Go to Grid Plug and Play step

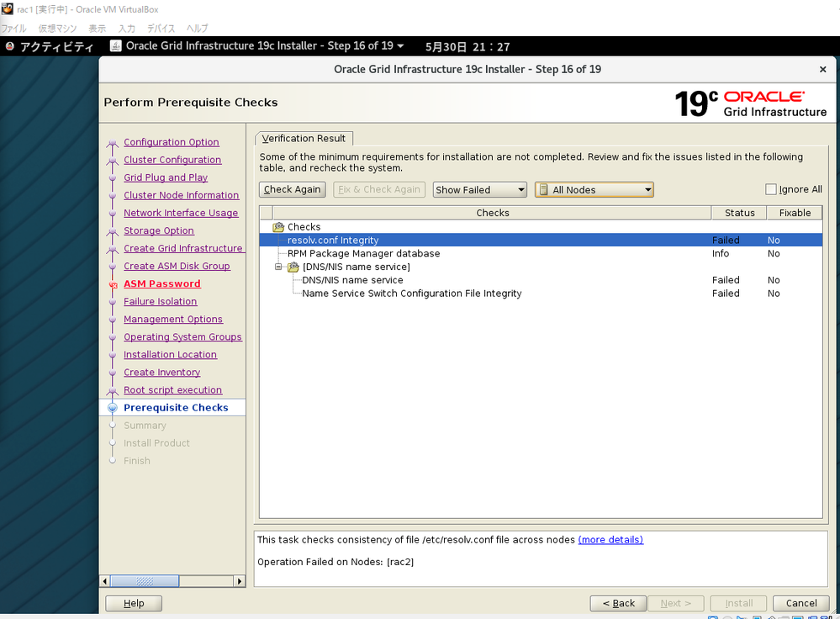166,177
